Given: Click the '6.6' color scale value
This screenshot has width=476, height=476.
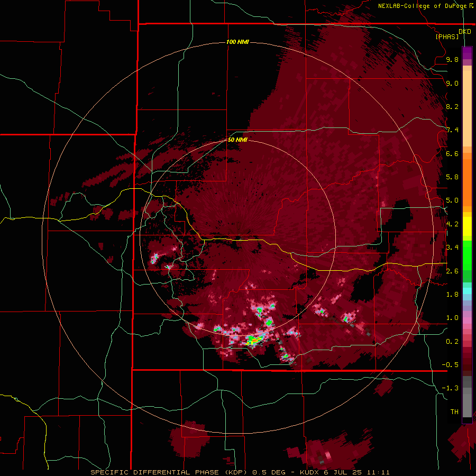Looking at the screenshot, I should coord(452,153).
